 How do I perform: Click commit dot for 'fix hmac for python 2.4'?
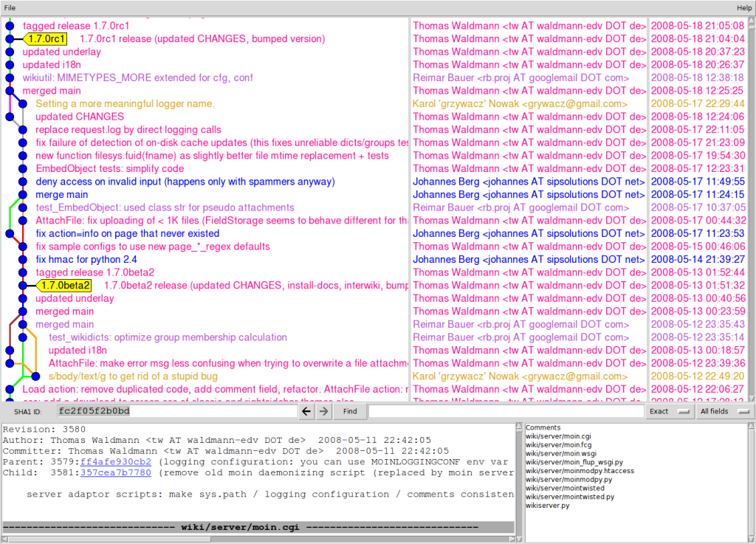click(23, 260)
